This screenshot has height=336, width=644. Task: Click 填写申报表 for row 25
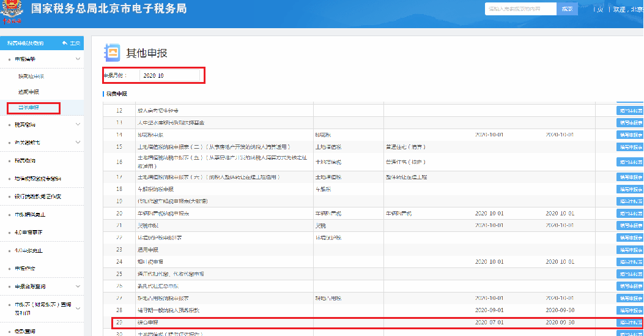(631, 274)
